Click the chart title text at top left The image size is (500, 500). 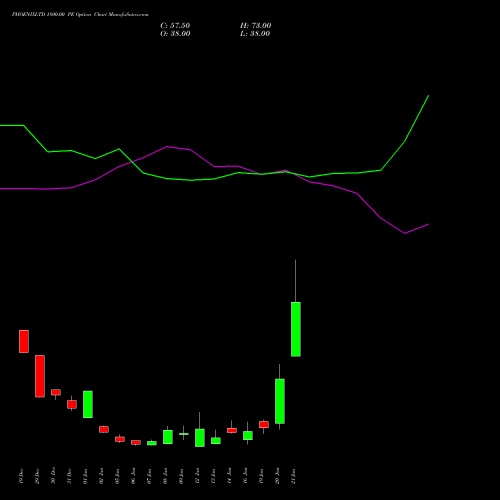click(x=80, y=14)
